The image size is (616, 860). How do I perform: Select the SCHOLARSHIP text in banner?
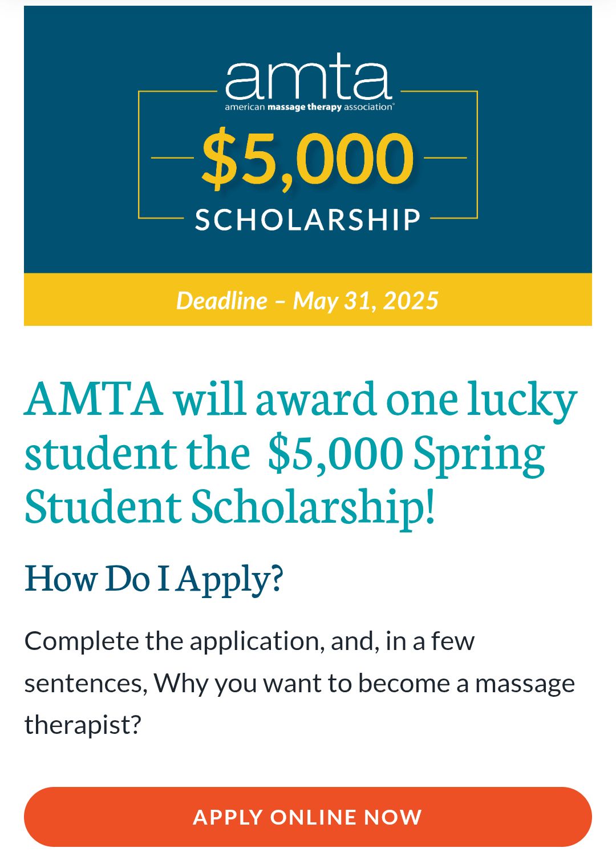[308, 220]
